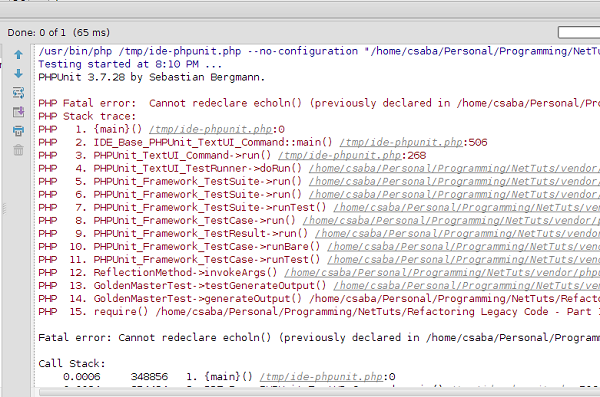Open file link on ReflectionMethod->invokeArgs() line
Screen dimensions: 600x397
(x=442, y=273)
